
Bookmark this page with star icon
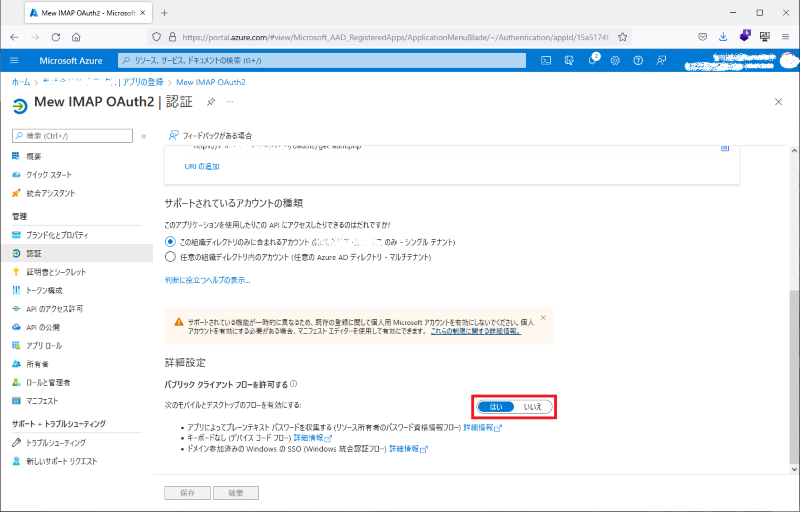coord(622,37)
